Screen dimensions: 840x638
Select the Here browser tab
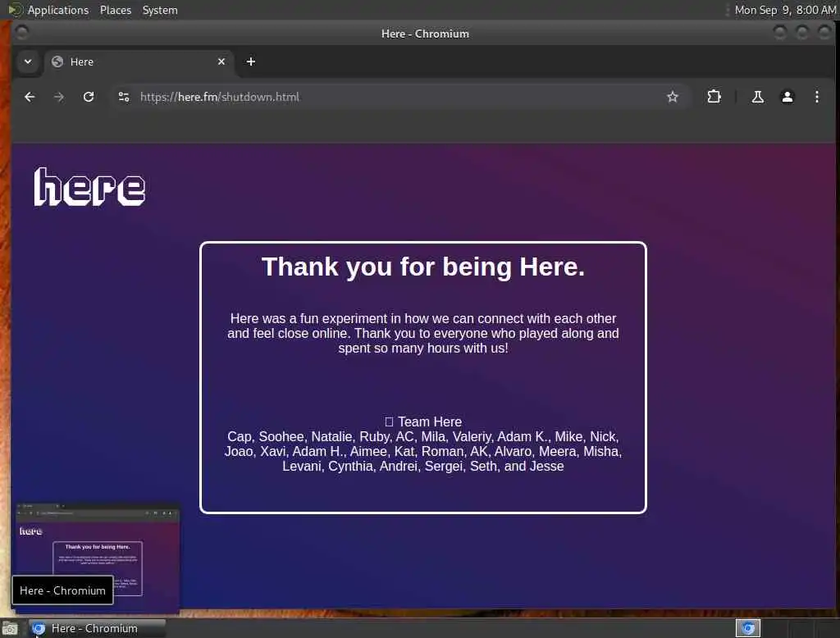click(x=139, y=62)
